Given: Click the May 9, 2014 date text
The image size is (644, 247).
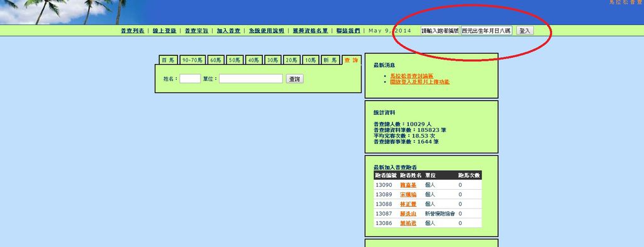Looking at the screenshot, I should [x=390, y=31].
